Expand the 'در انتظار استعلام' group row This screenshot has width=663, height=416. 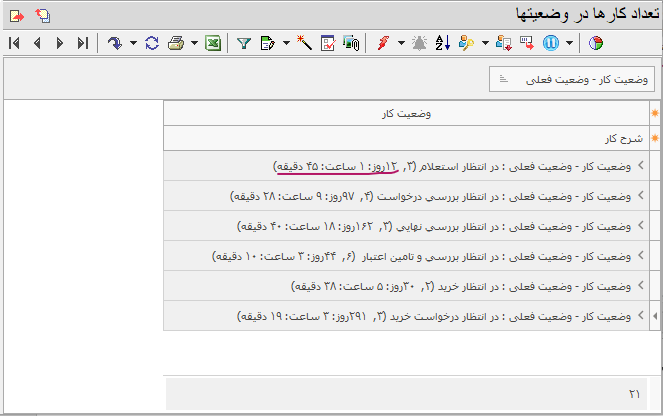(x=641, y=166)
